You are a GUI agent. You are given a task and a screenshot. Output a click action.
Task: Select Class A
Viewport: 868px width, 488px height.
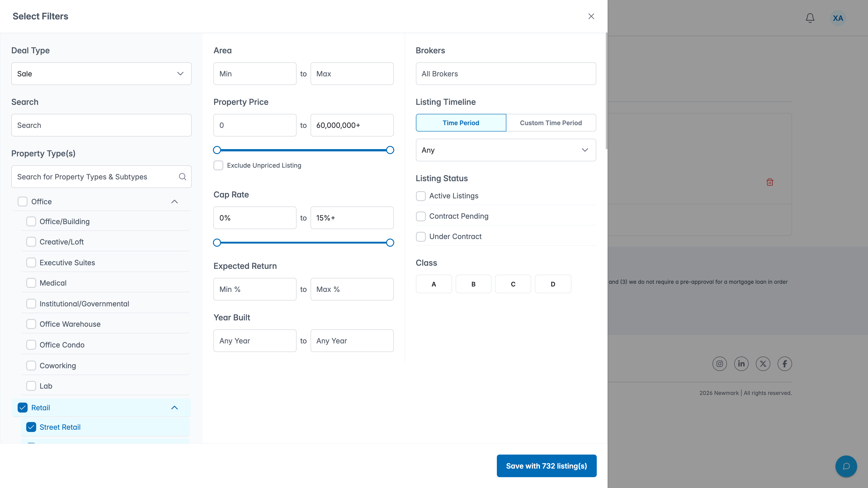(x=434, y=284)
